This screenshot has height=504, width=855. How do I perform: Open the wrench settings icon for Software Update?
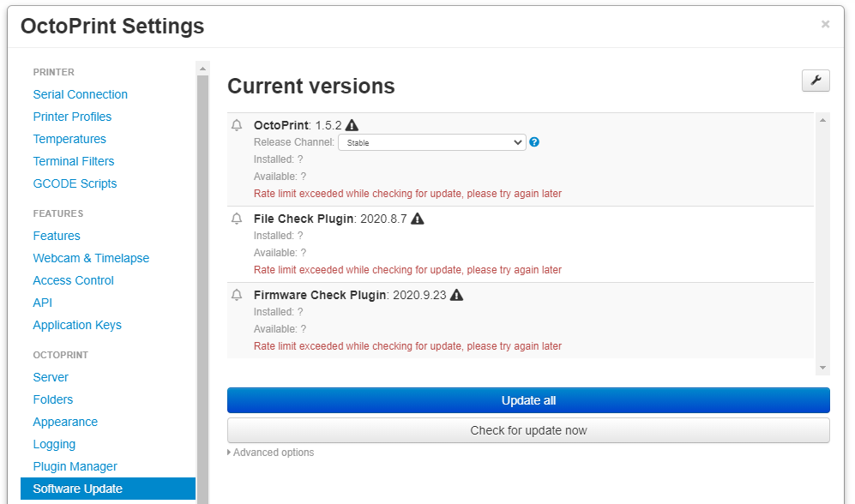(815, 80)
